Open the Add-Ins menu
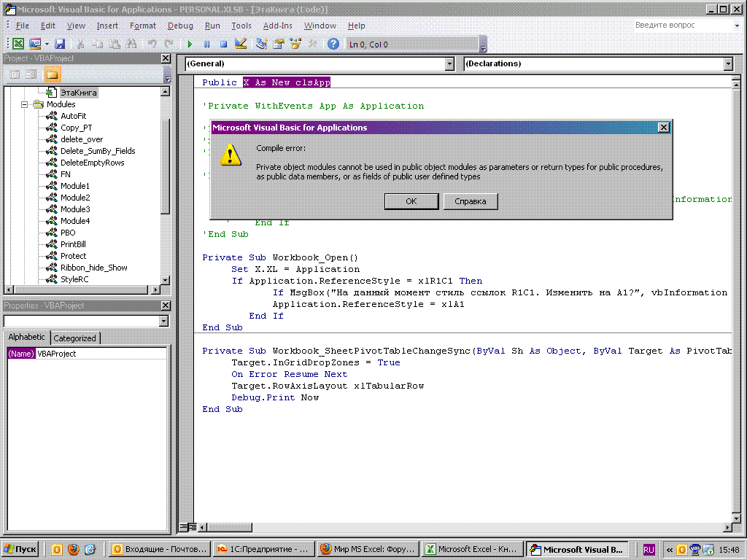The width and height of the screenshot is (747, 560). pos(278,26)
